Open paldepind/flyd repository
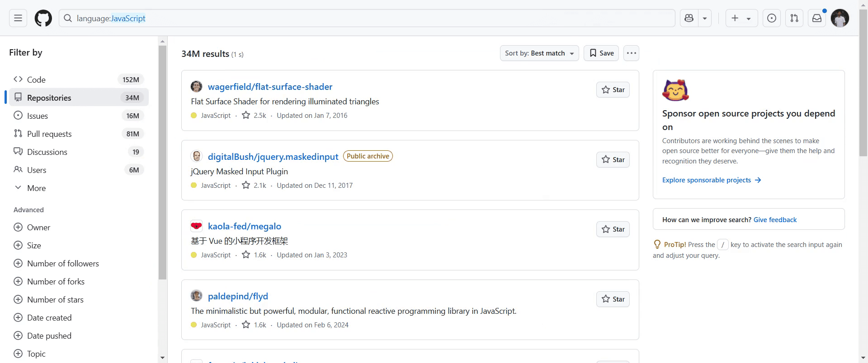 click(x=238, y=296)
